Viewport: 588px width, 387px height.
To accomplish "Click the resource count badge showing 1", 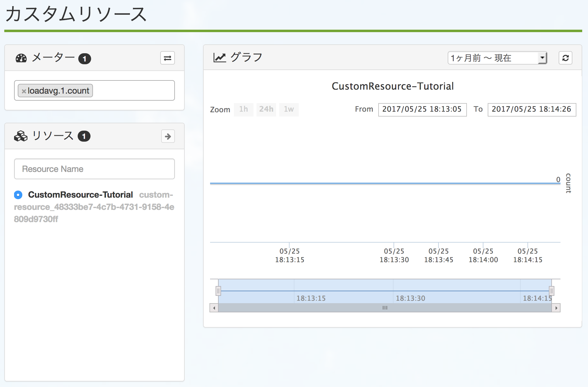I will pyautogui.click(x=84, y=136).
